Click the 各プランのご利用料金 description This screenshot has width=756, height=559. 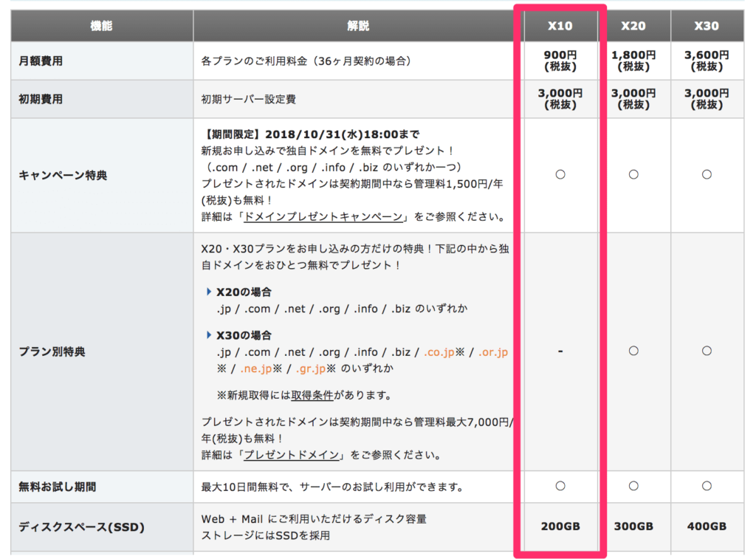point(306,61)
